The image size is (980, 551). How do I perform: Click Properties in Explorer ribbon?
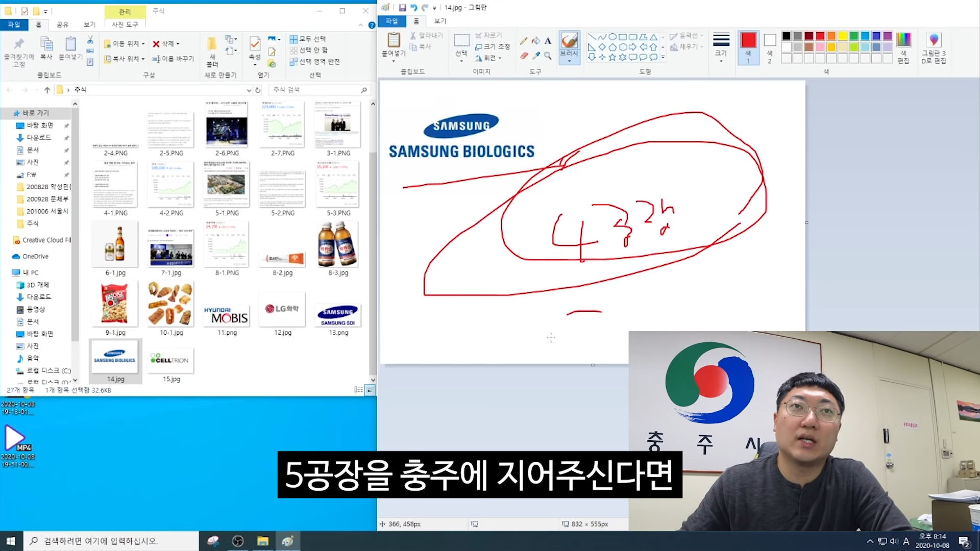pos(255,50)
